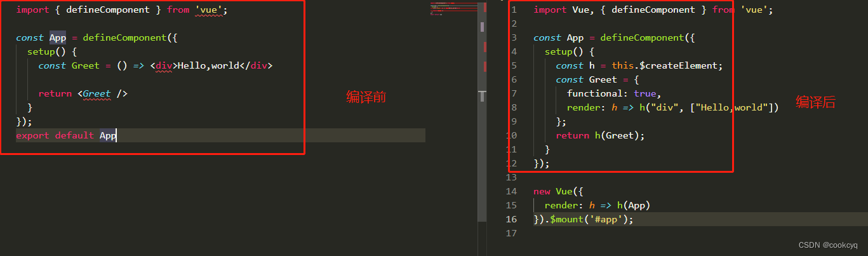Click line number 3 in right editor gutter
The width and height of the screenshot is (868, 256).
(x=514, y=38)
